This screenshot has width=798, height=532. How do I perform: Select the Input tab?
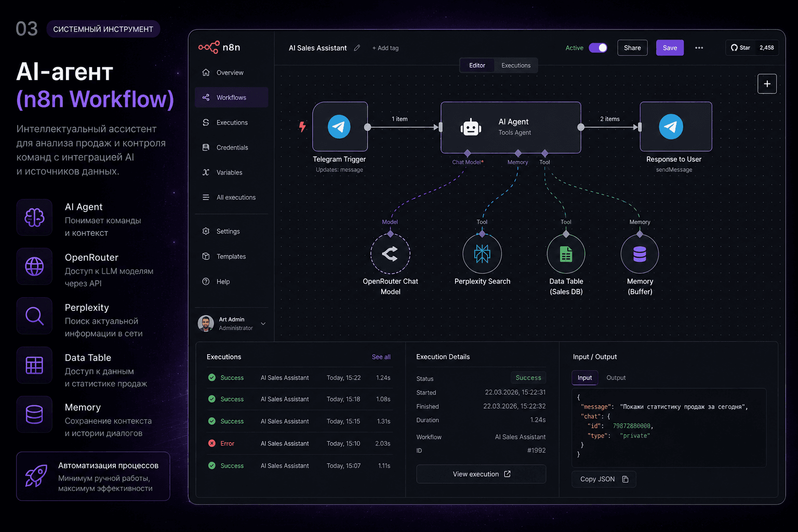pyautogui.click(x=584, y=378)
